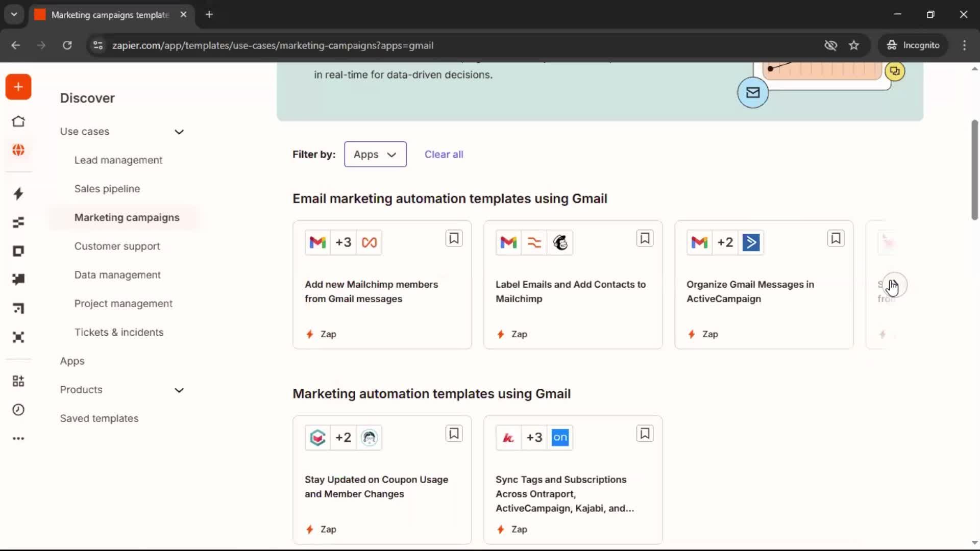Viewport: 980px width, 551px height.
Task: Click the Kajabi icon on Sync Tags card
Action: click(508, 438)
